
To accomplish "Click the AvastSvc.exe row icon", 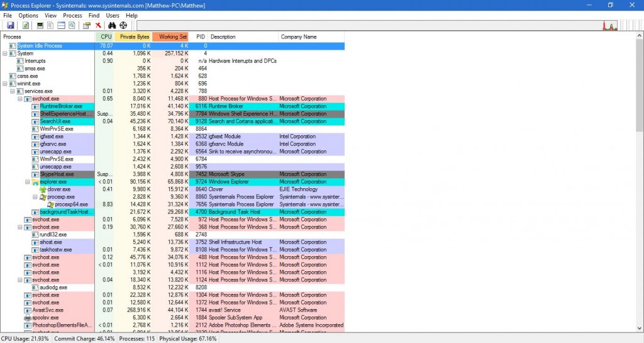I will pyautogui.click(x=28, y=310).
